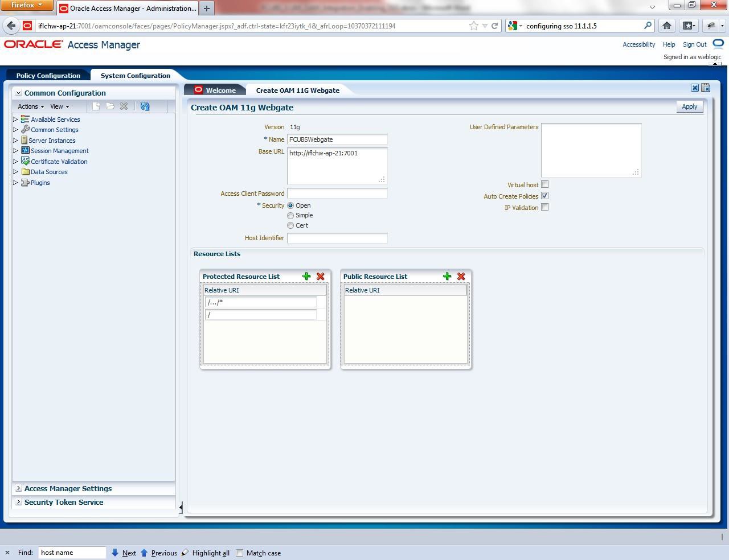Add row to Protected Resource List
This screenshot has width=729, height=560.
click(x=306, y=276)
